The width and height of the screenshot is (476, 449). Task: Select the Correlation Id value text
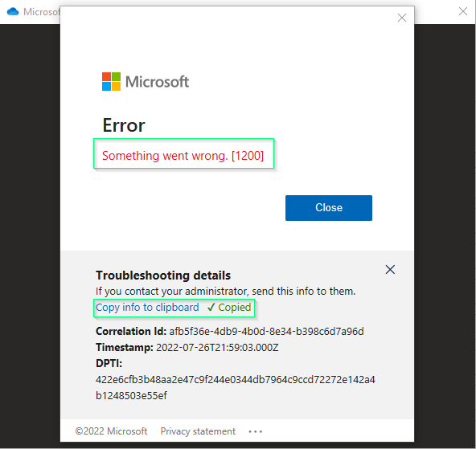pyautogui.click(x=266, y=331)
